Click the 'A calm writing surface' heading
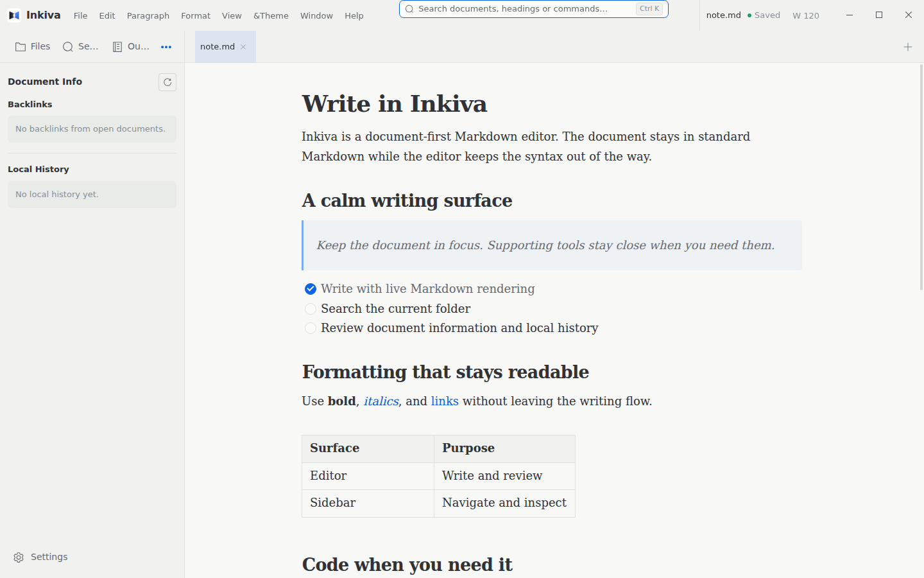Screen dimensions: 924x578 point(407,200)
